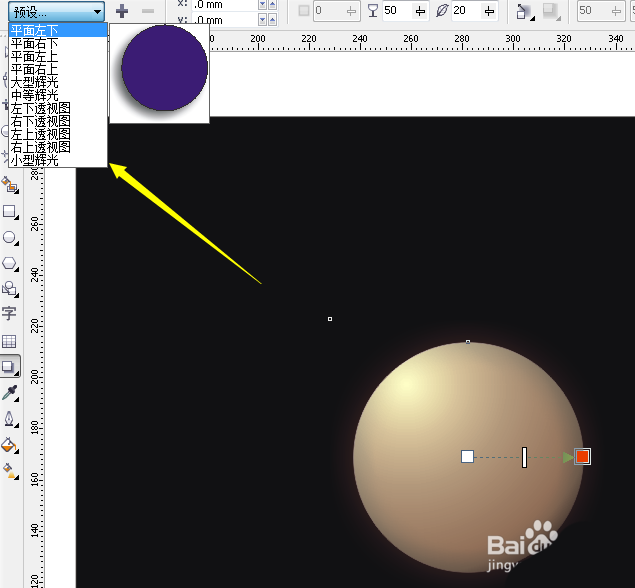
Task: Open the feathering direction flyout
Action: [x=525, y=12]
